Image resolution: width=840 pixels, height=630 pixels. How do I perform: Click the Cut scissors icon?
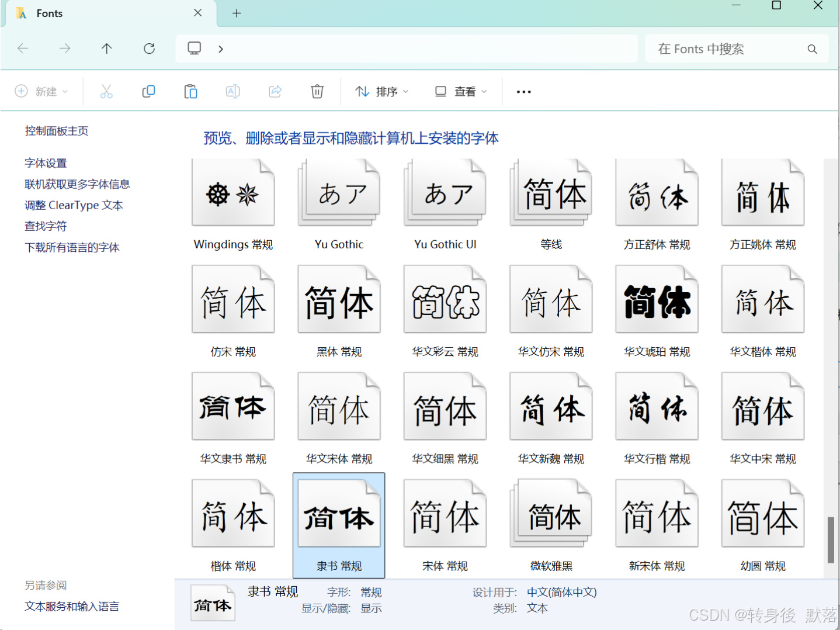point(106,91)
